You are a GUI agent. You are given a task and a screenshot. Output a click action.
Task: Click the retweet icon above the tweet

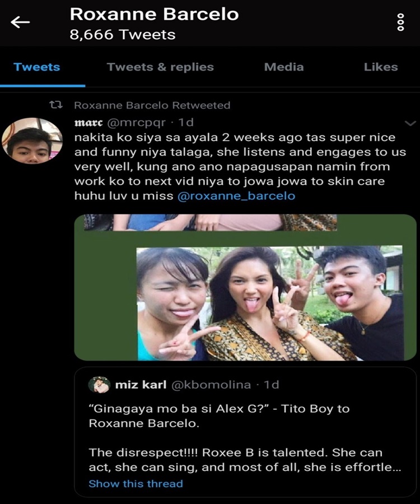pyautogui.click(x=56, y=105)
